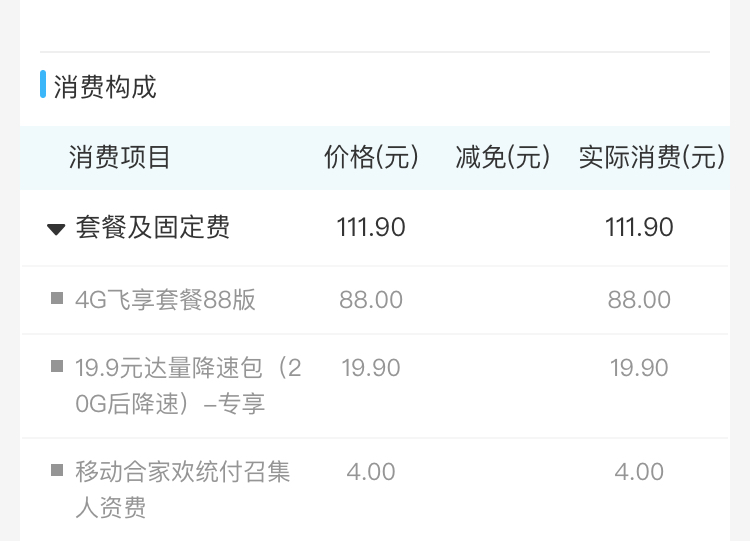The image size is (750, 541).
Task: Select the 消费构成 section heading
Action: pos(105,87)
